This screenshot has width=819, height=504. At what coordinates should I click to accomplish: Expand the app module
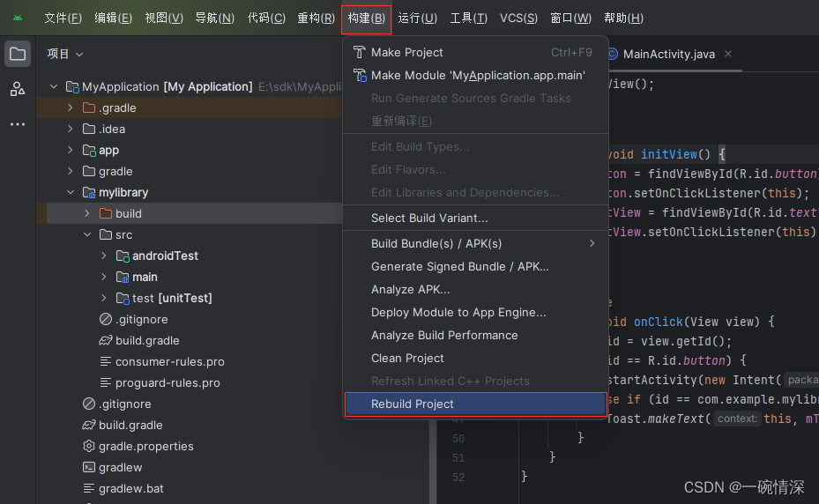click(x=71, y=150)
